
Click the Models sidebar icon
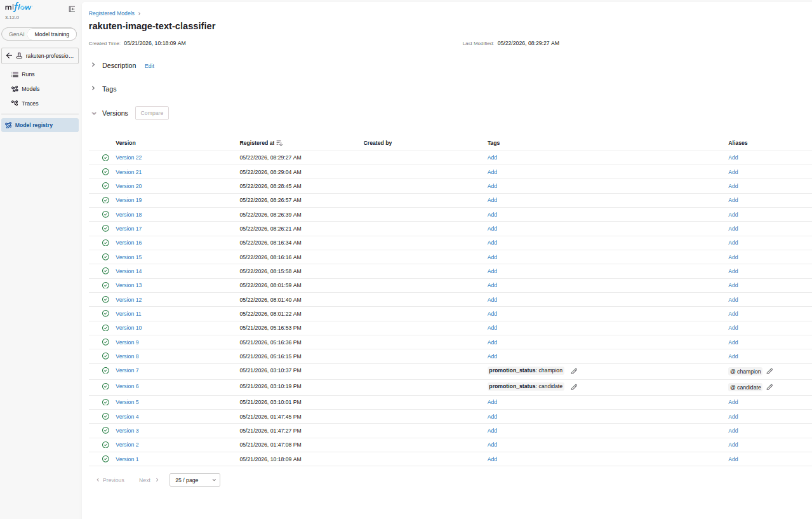[15, 89]
